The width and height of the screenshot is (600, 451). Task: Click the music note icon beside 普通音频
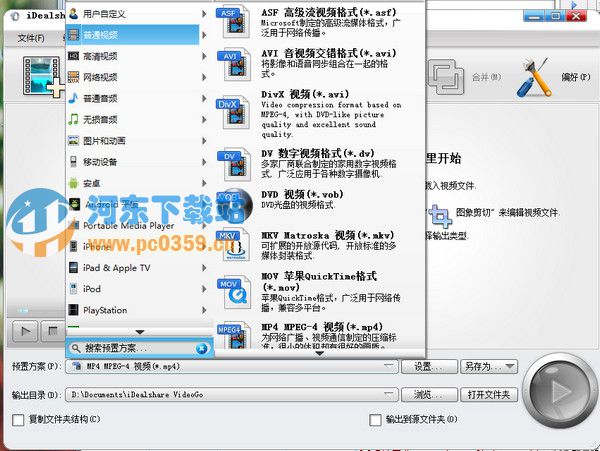73,98
